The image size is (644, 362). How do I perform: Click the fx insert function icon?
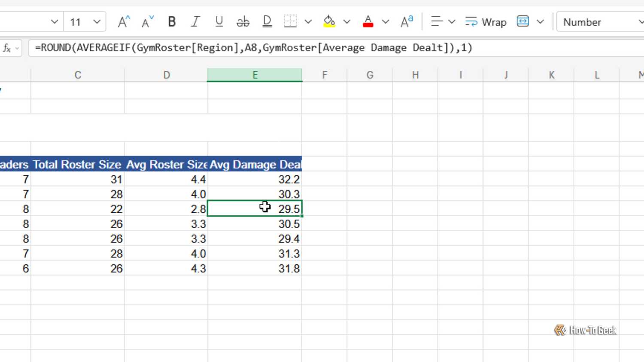(7, 48)
